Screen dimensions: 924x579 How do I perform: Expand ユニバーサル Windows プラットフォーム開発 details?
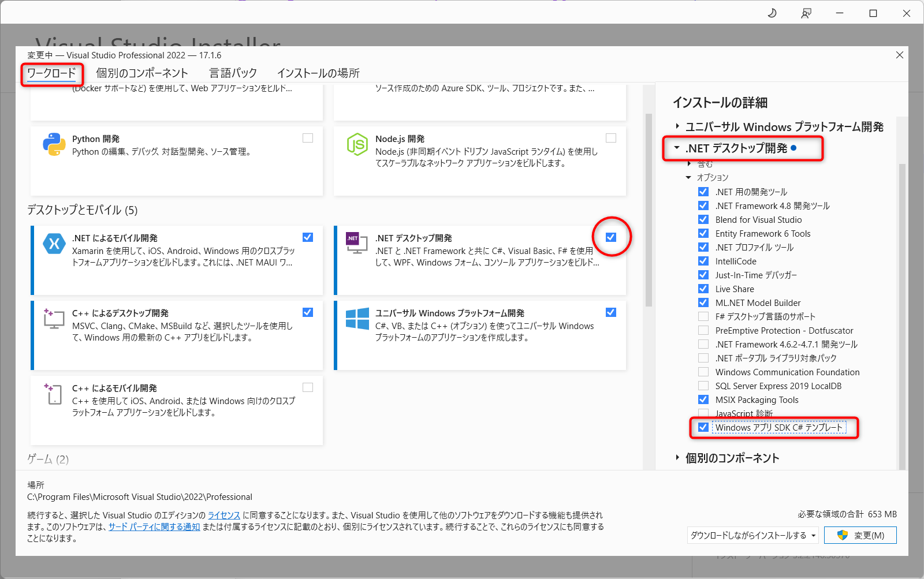pos(677,126)
